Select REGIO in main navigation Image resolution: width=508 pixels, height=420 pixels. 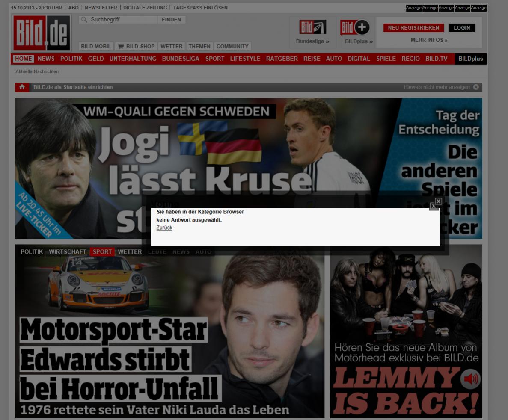coord(410,59)
